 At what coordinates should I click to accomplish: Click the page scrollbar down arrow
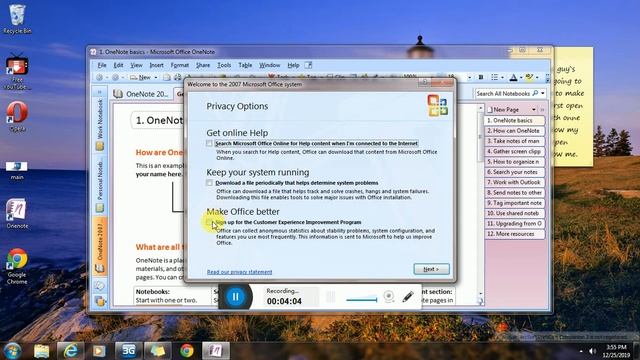[x=480, y=293]
